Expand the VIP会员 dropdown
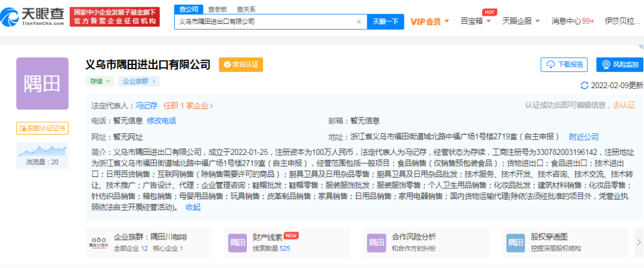Screen dimensions: 644x268 pos(429,21)
